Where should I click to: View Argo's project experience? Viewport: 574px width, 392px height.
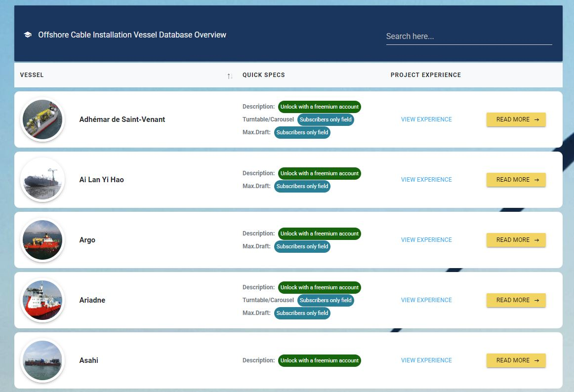point(426,240)
